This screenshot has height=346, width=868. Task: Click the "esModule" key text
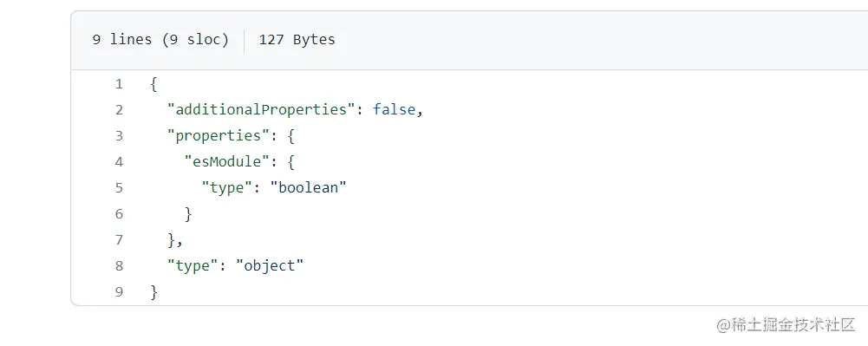click(227, 161)
